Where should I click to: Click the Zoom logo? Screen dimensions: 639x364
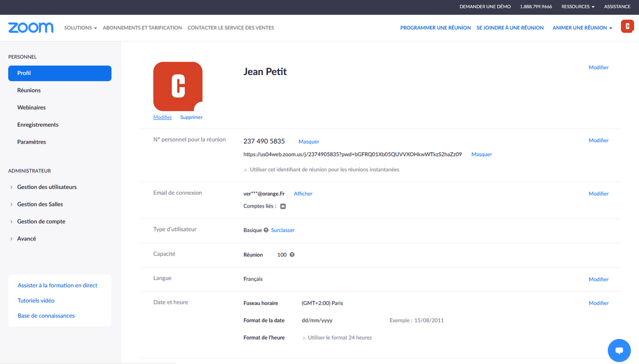(31, 28)
